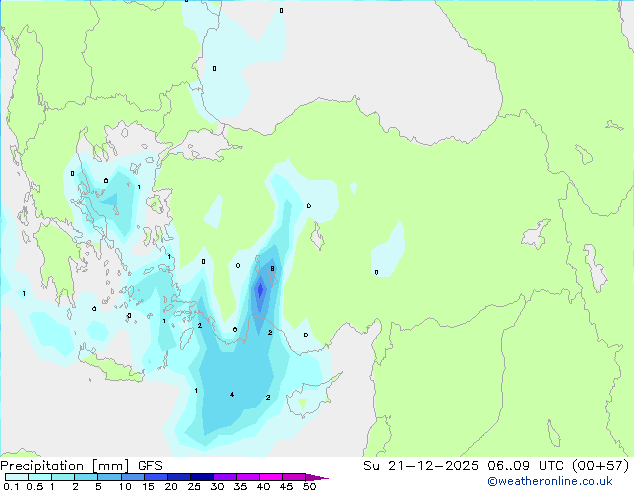Choose the 2 to 5 mm legend swatch

point(86,477)
